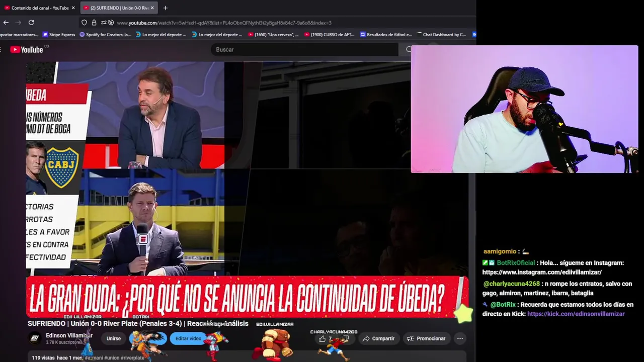This screenshot has height=362, width=644.
Task: Open the 'Resultados de fútbol e...' bookmark
Action: tap(386, 35)
